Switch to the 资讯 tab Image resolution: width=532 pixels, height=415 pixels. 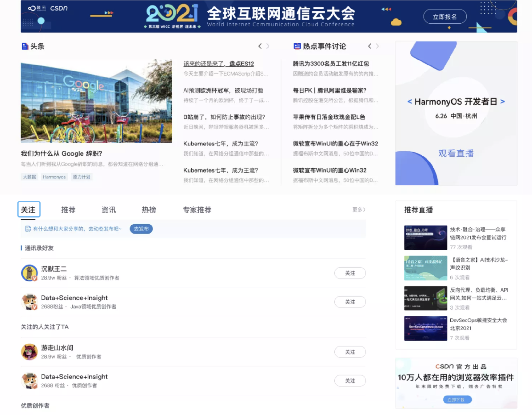[109, 210]
